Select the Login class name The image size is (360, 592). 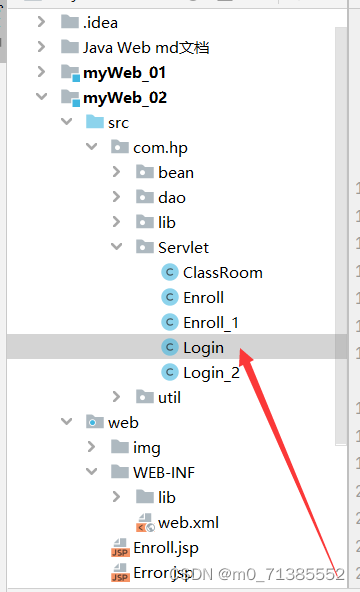[x=203, y=348]
